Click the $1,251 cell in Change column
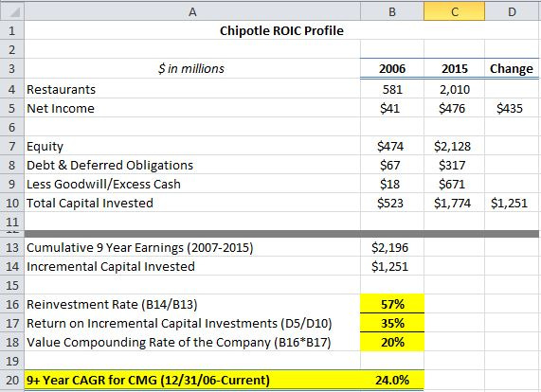 [x=512, y=203]
